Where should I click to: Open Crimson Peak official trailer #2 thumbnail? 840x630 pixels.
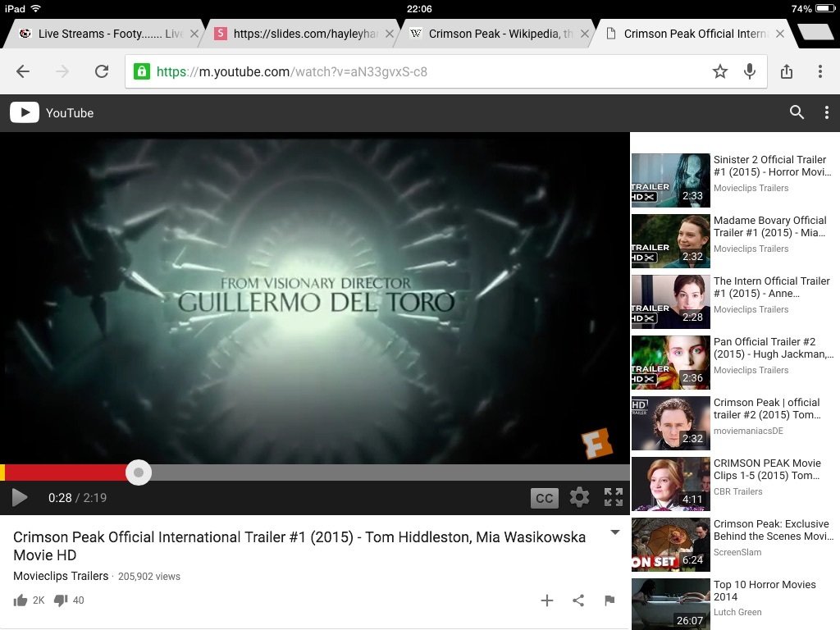[671, 423]
